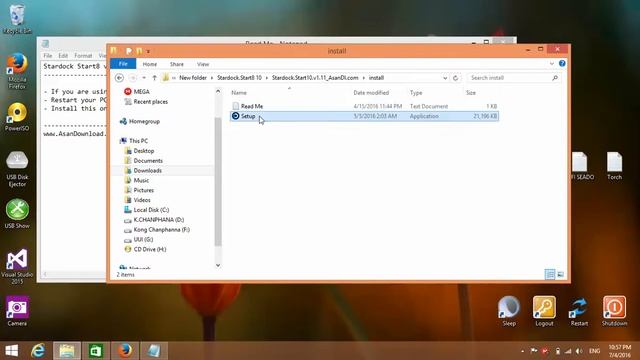Open Quick Access Toolbar customize dropdown
The height and width of the screenshot is (360, 640).
[148, 51]
